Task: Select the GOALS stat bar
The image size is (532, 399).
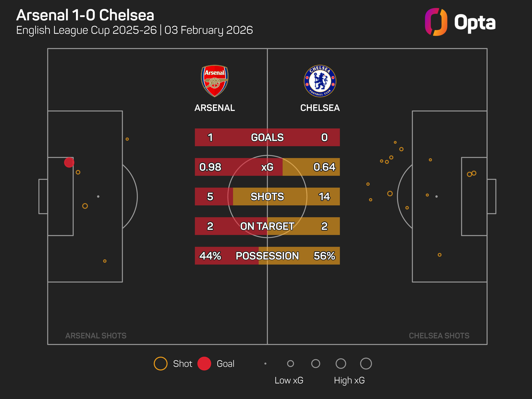Action: click(267, 137)
